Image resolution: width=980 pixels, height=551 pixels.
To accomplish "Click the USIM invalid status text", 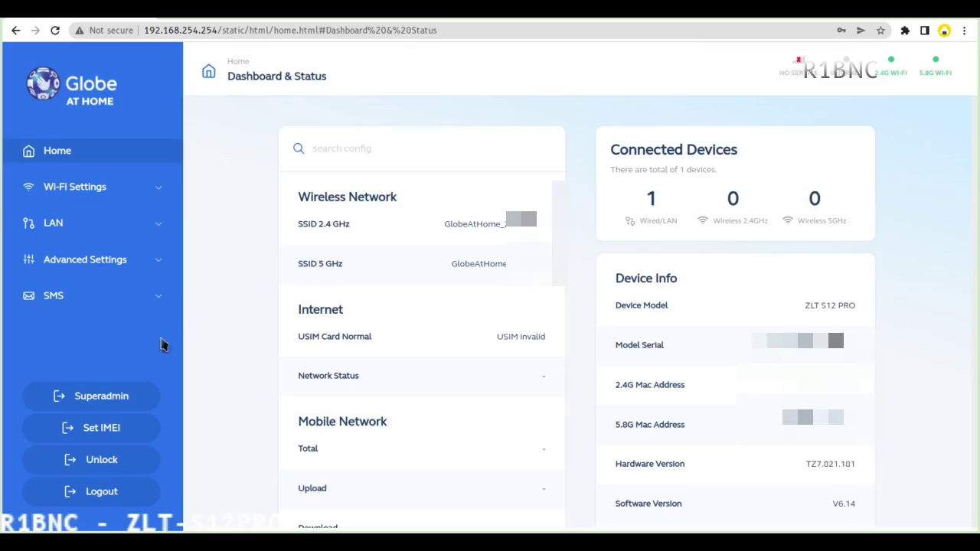I will 521,337.
